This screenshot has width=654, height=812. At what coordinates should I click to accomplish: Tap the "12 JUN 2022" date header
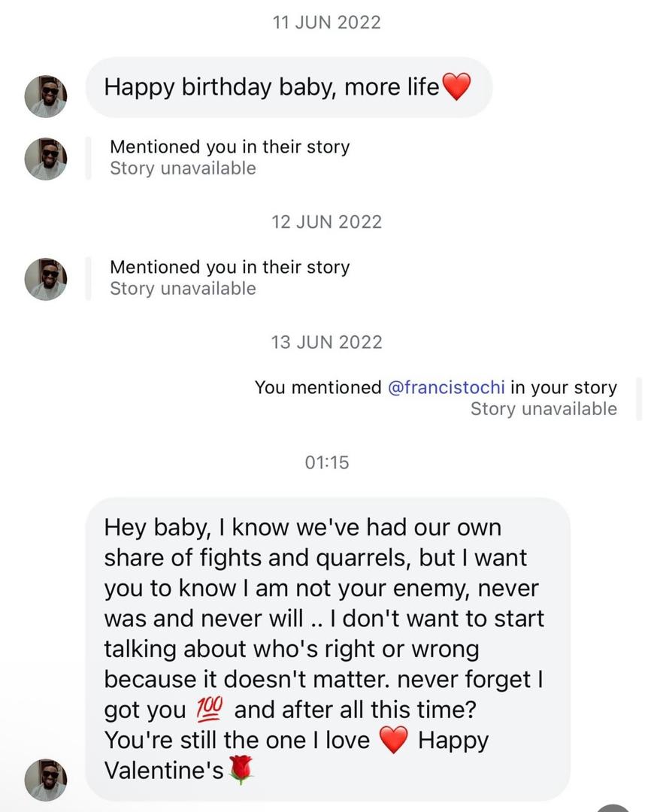326,222
